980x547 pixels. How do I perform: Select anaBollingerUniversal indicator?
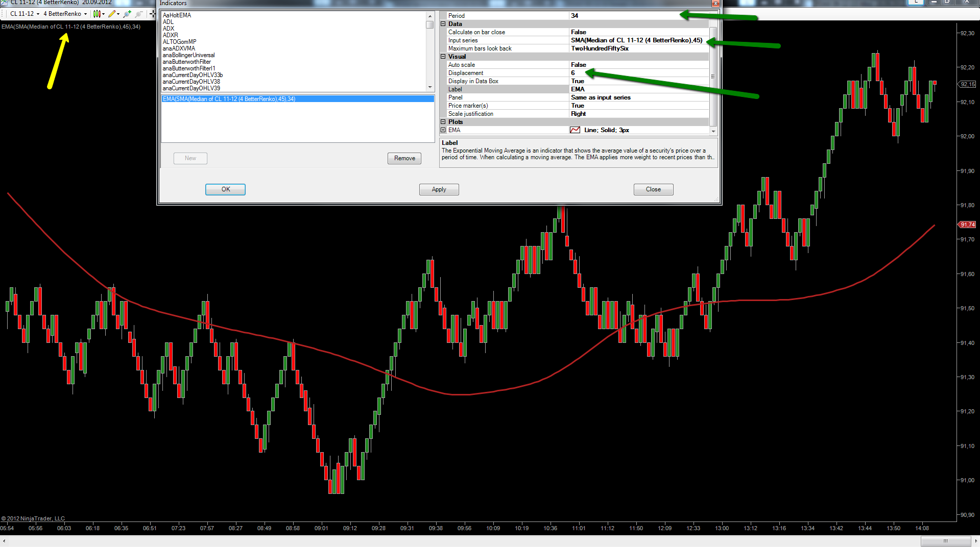[188, 55]
